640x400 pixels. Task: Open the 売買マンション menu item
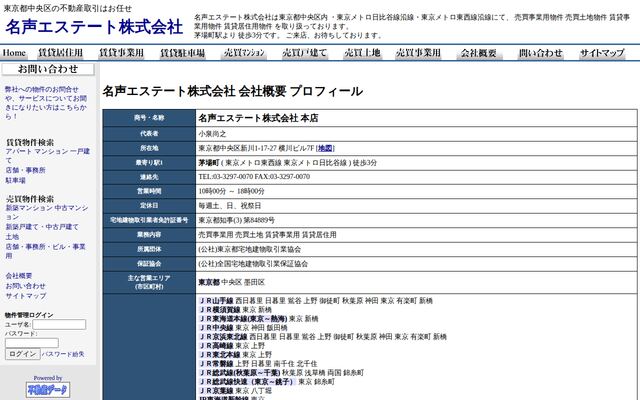pyautogui.click(x=244, y=53)
